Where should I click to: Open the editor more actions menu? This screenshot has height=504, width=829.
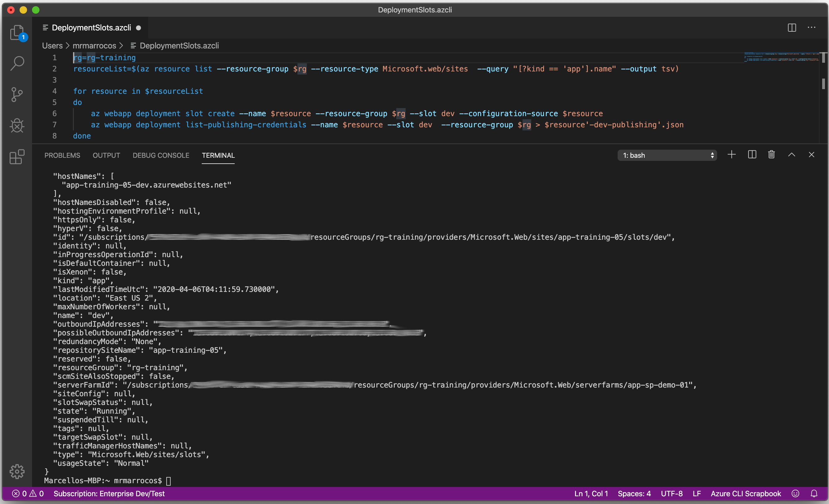812,28
